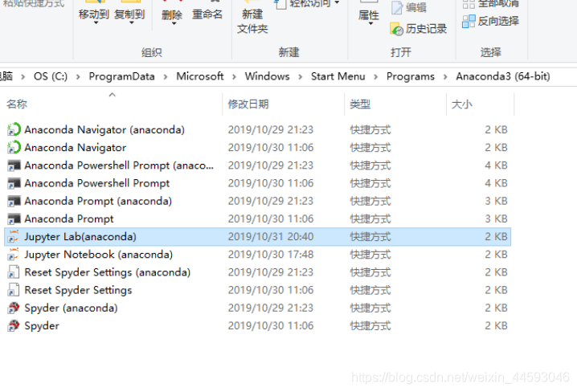Go to Microsoft in the address bar
The width and height of the screenshot is (577, 392).
(200, 76)
